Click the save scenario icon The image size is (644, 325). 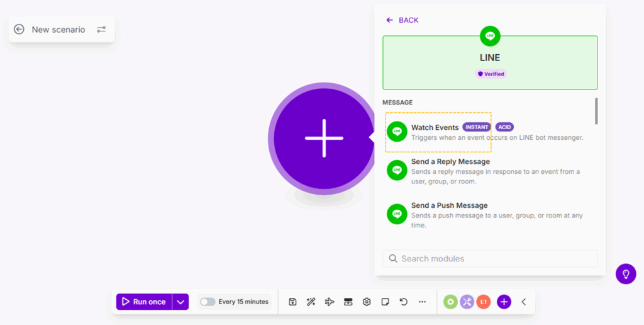point(292,302)
